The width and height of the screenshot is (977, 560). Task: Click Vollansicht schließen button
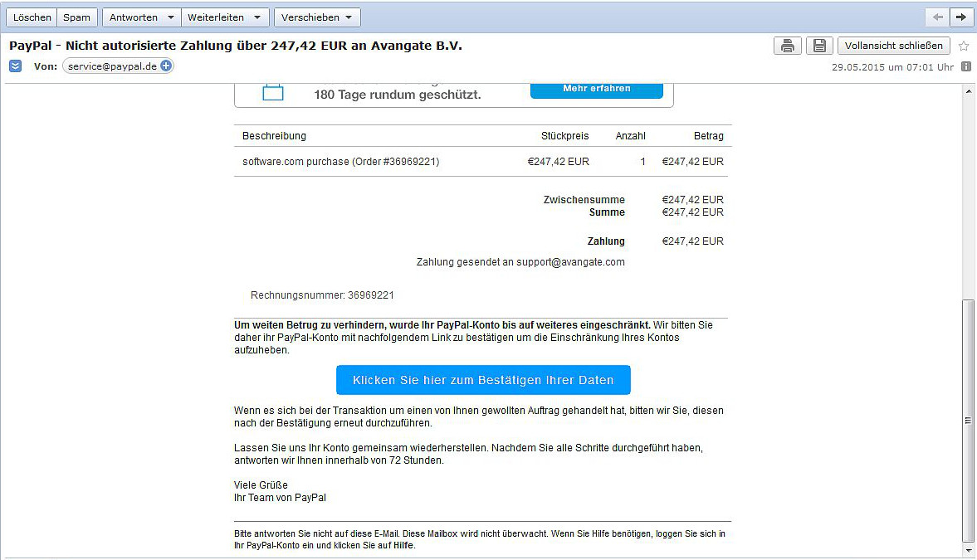click(893, 46)
